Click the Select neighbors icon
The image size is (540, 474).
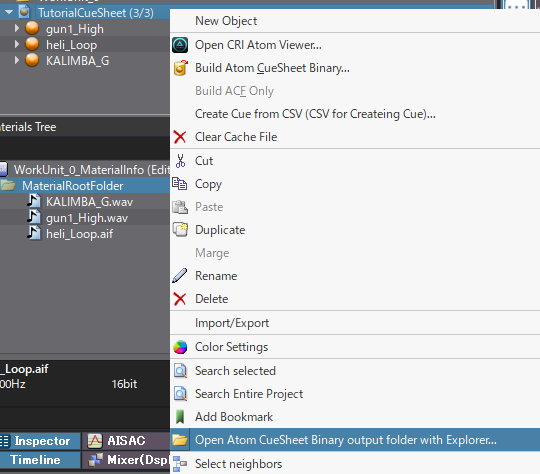coord(179,464)
